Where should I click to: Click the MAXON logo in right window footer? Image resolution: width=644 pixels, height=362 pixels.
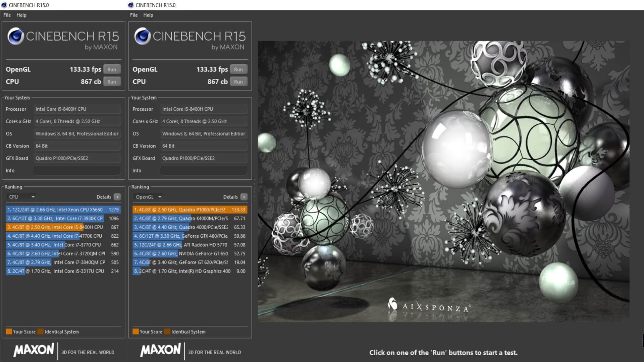pyautogui.click(x=160, y=350)
